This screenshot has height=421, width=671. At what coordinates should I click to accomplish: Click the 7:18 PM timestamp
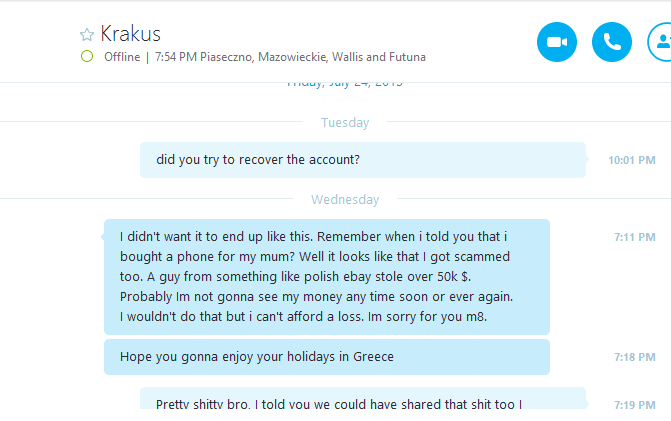pyautogui.click(x=635, y=357)
